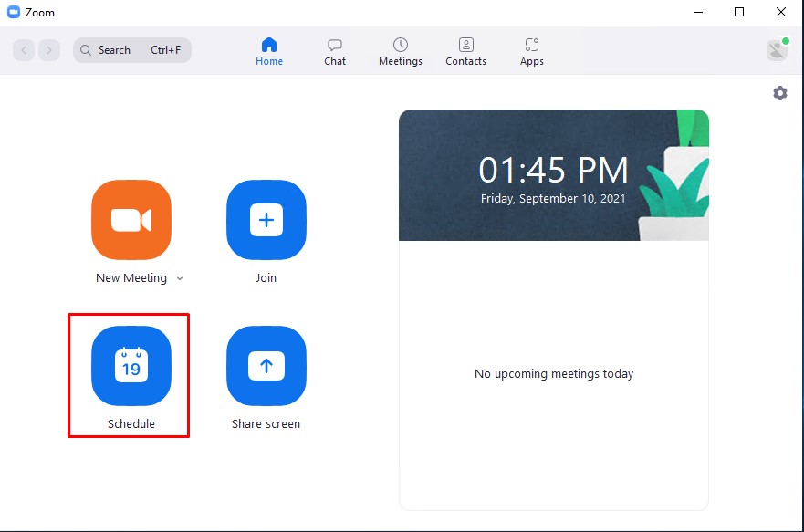Click the forward navigation arrow
Screen dimensions: 804x532
47,49
